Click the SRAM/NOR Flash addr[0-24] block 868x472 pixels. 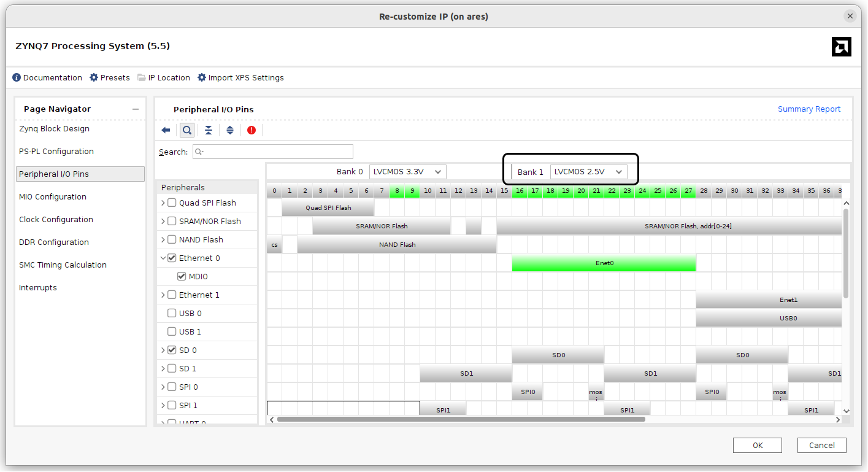669,226
